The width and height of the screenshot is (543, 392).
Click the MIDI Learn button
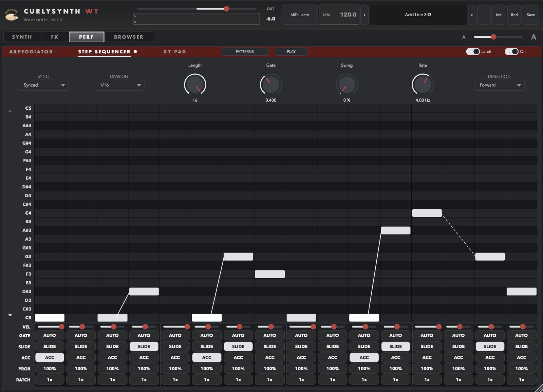(x=300, y=15)
